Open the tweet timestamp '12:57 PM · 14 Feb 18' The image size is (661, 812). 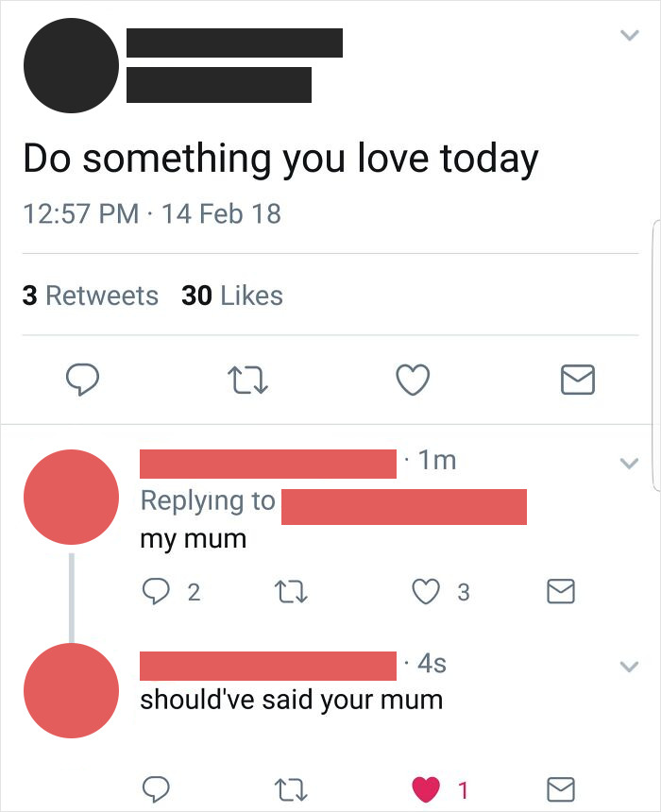point(152,214)
